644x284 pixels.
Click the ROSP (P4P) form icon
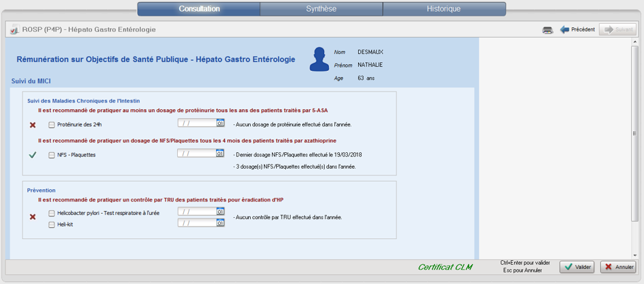(14, 30)
